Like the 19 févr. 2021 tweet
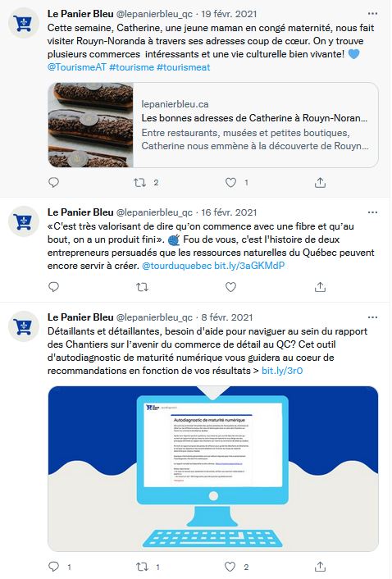The width and height of the screenshot is (392, 579). [x=230, y=182]
